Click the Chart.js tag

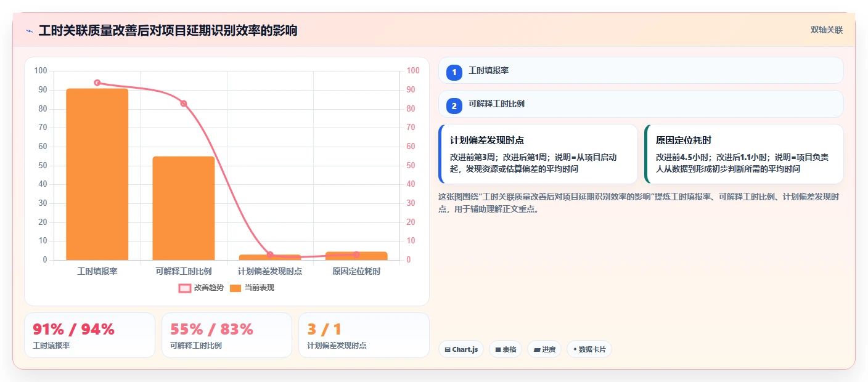[x=461, y=349]
